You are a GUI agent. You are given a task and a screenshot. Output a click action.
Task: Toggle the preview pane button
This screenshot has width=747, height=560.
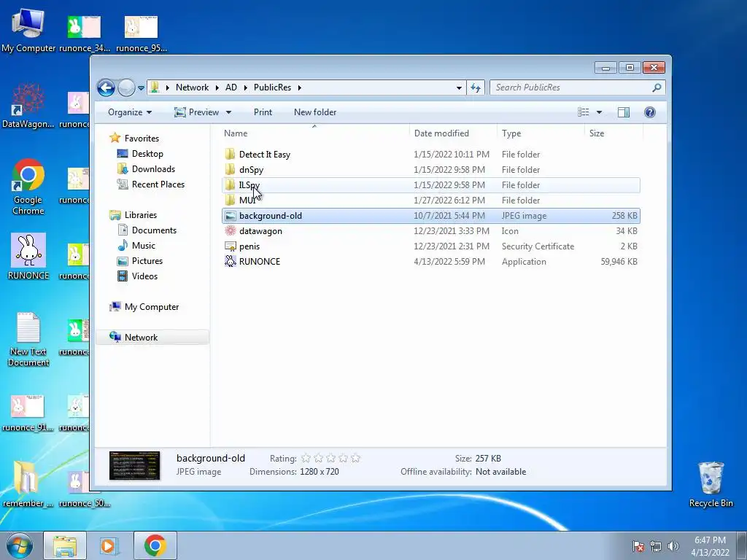[x=624, y=112]
